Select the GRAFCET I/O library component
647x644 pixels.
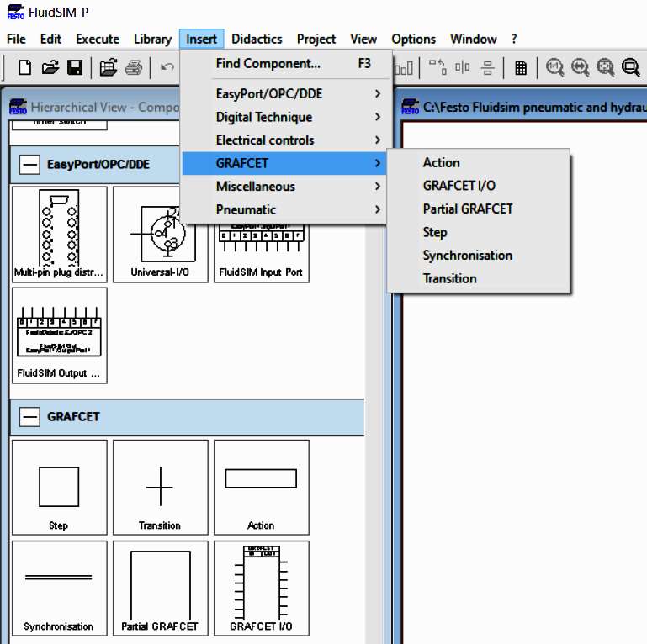pos(261,589)
